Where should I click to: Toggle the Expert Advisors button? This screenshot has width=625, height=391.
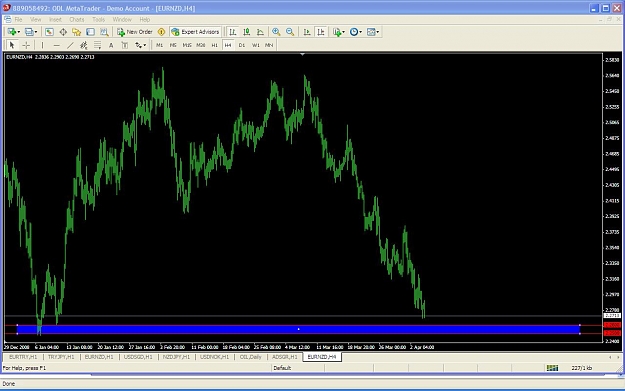[195, 32]
